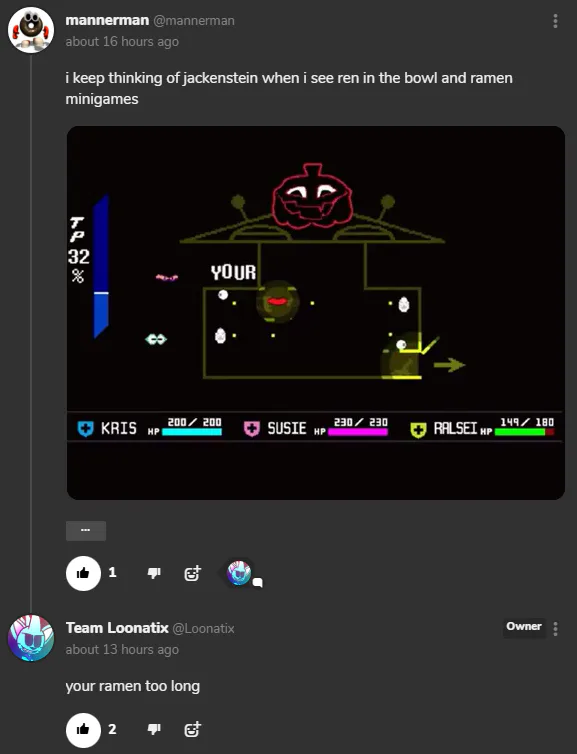Dislike mannerman's comment with thumbs down

tap(154, 573)
